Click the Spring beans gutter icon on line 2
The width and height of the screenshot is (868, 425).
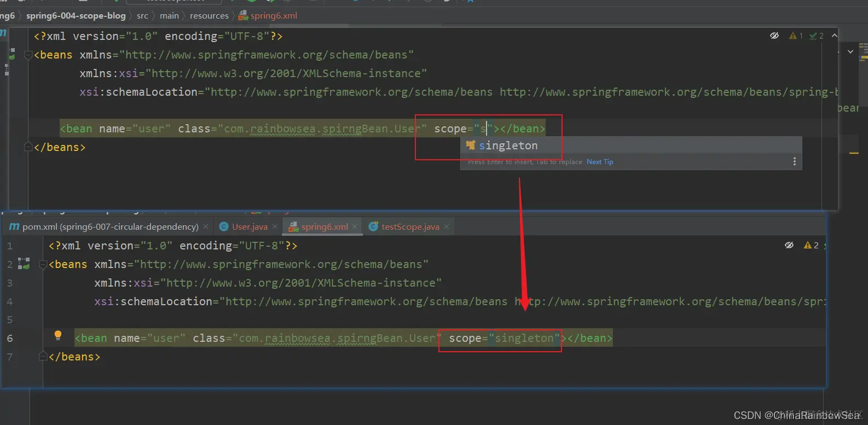24,264
